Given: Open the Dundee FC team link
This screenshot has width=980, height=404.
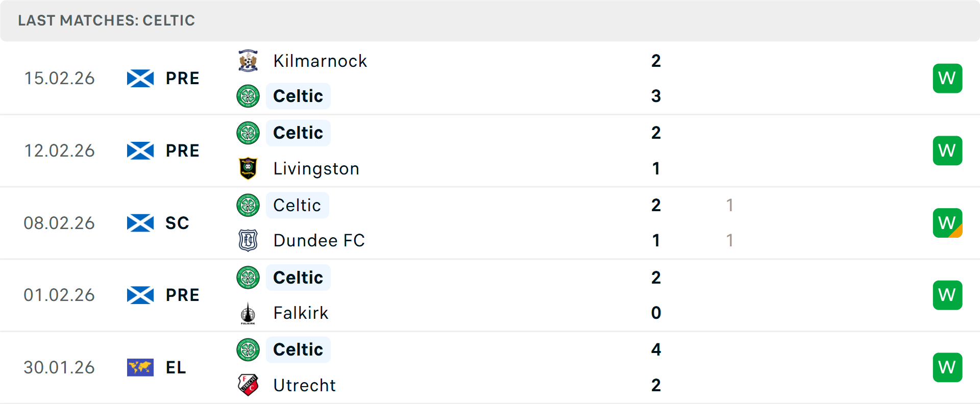Looking at the screenshot, I should pyautogui.click(x=319, y=240).
